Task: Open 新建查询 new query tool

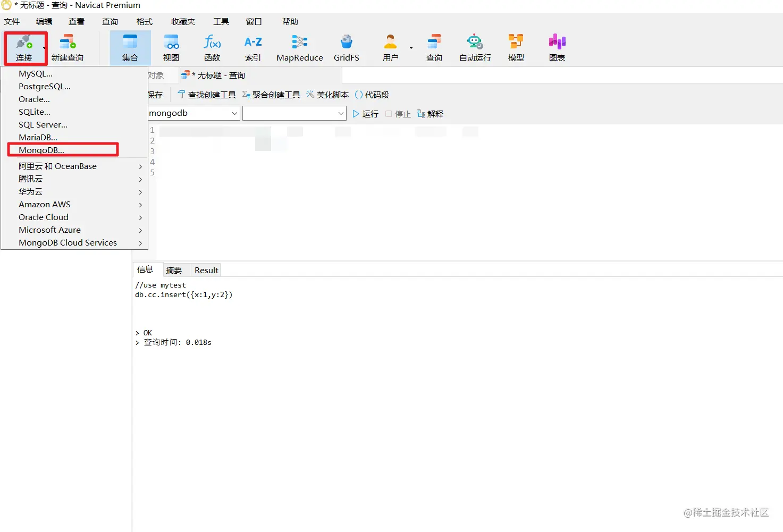Action: click(x=68, y=48)
